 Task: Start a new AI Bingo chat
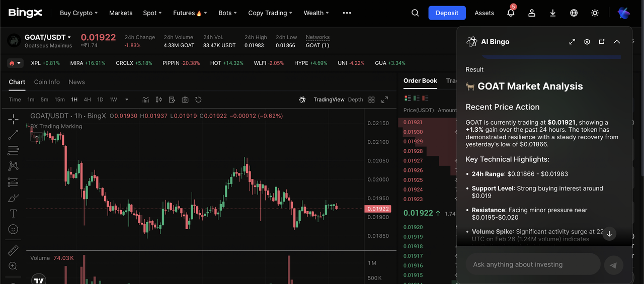(x=602, y=42)
